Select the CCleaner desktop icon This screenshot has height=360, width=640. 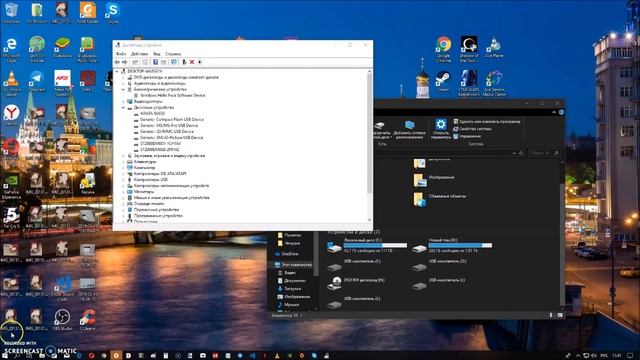(x=88, y=320)
